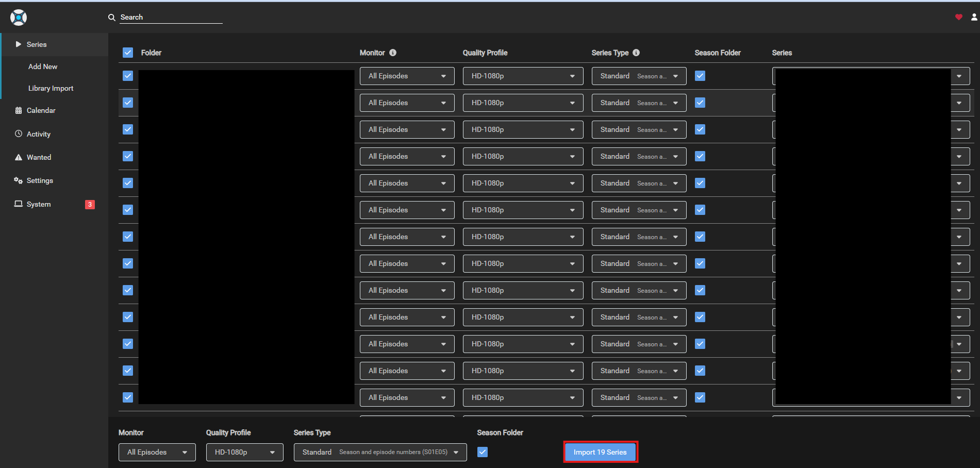Uncheck the first row's selection checkbox
The height and width of the screenshot is (468, 980).
[128, 76]
